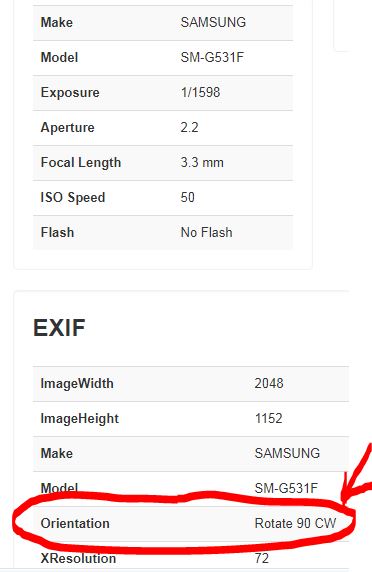372x572 pixels.
Task: Click the 1152 image height value
Action: (268, 419)
